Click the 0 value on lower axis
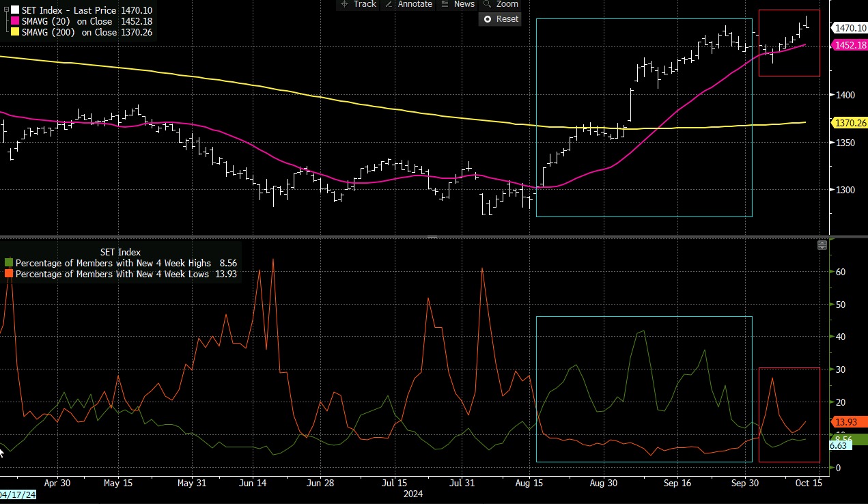 839,468
